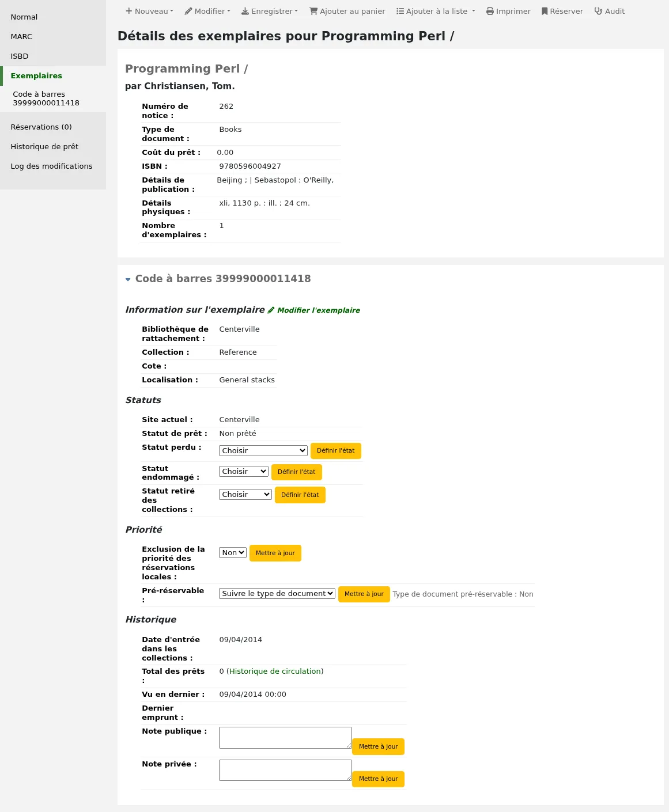Open Réservations (0) in the sidebar
This screenshot has height=812, width=669.
point(53,127)
